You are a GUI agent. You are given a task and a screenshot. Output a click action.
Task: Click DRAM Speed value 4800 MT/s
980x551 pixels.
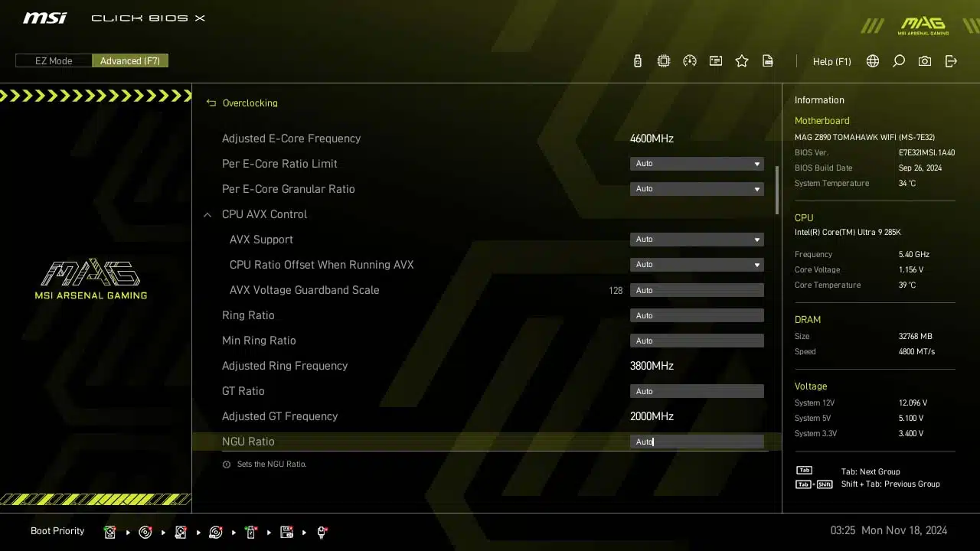[916, 352]
